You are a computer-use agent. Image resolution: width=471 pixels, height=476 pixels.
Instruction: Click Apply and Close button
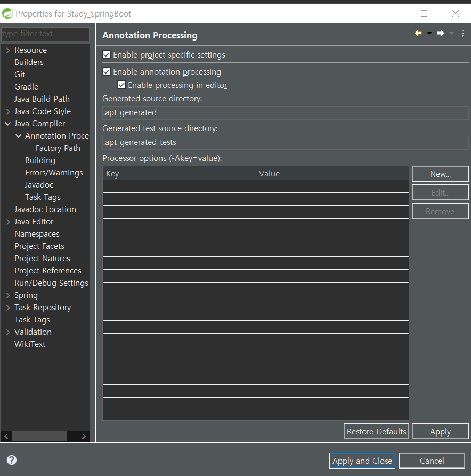pos(362,461)
